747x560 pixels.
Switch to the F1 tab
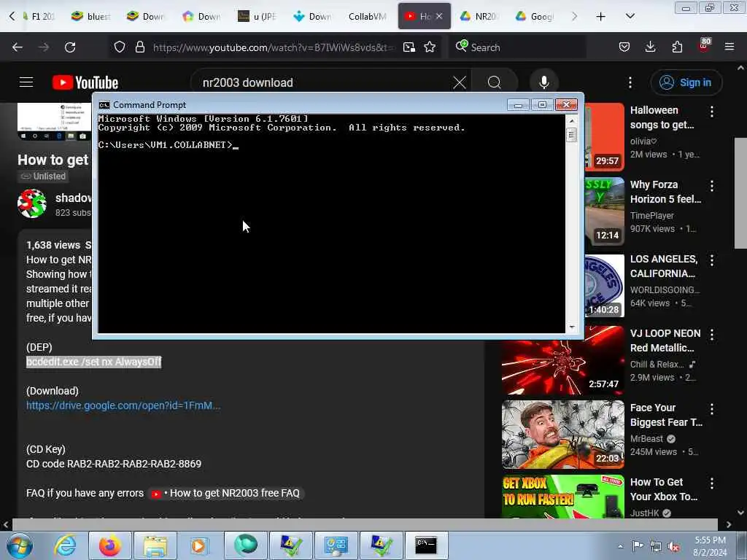click(38, 17)
